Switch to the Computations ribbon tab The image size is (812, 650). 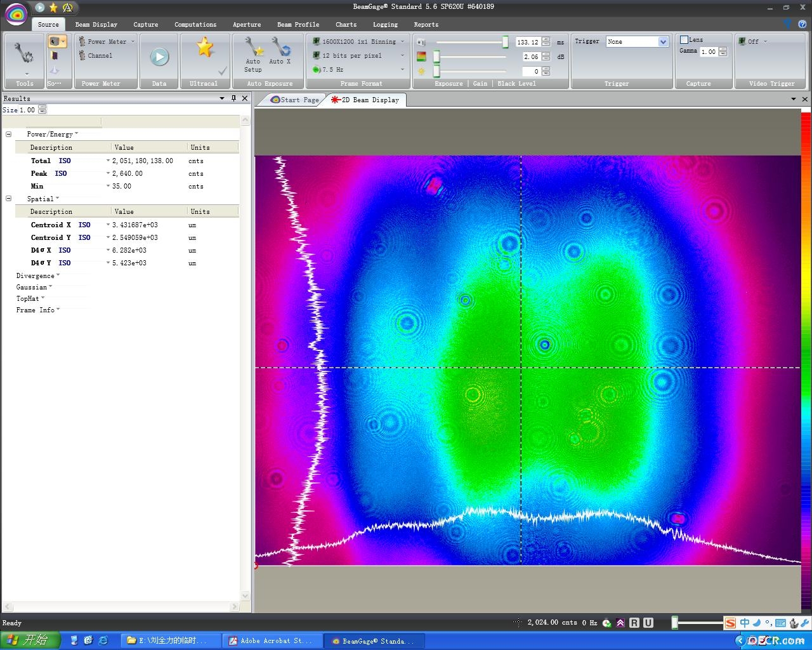coord(195,24)
